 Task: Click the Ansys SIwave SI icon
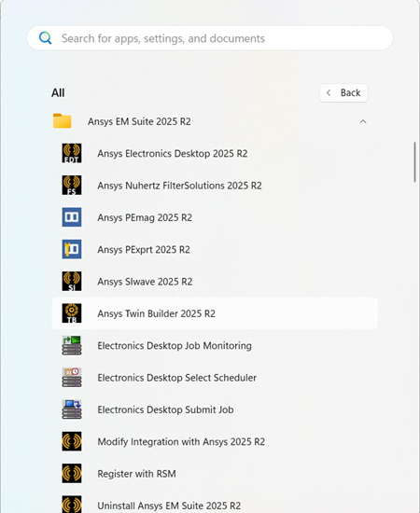[x=72, y=281]
